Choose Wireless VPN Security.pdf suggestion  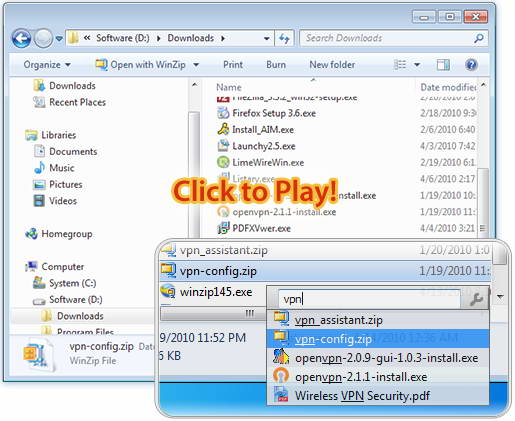378,396
